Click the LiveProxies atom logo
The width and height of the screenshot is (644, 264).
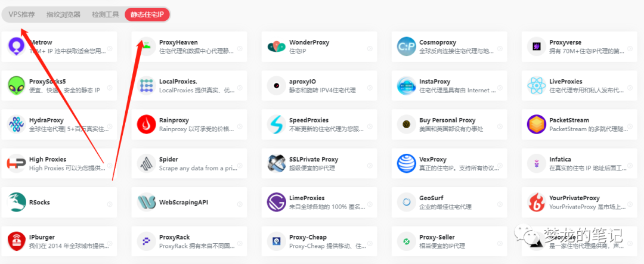pyautogui.click(x=537, y=85)
